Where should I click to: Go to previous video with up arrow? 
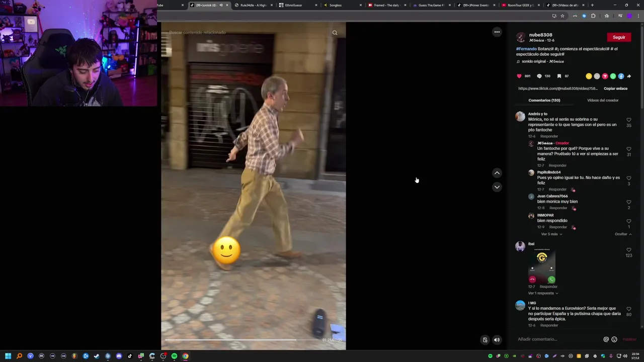tap(497, 173)
